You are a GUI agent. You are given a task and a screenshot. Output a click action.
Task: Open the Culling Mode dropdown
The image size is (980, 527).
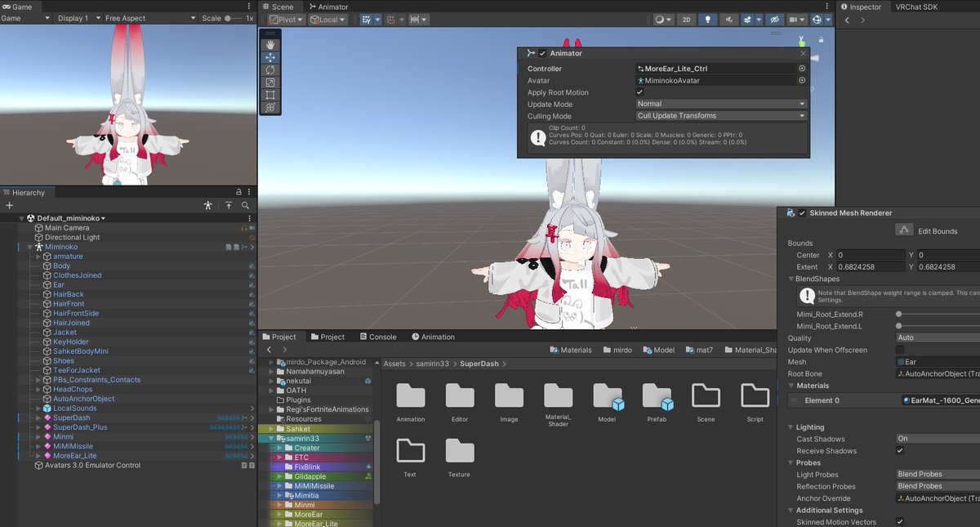coord(721,116)
